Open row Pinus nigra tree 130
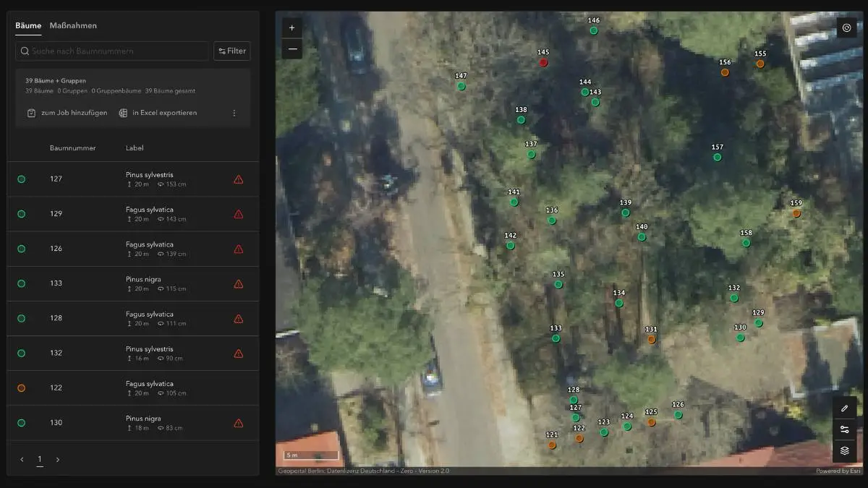Viewport: 868px width, 488px height. click(133, 423)
